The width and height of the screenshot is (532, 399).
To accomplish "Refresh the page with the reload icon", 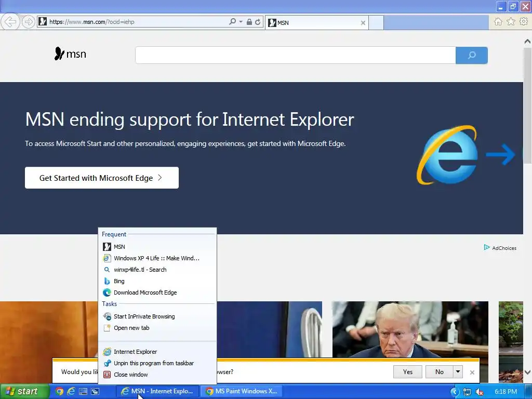I will (x=258, y=22).
